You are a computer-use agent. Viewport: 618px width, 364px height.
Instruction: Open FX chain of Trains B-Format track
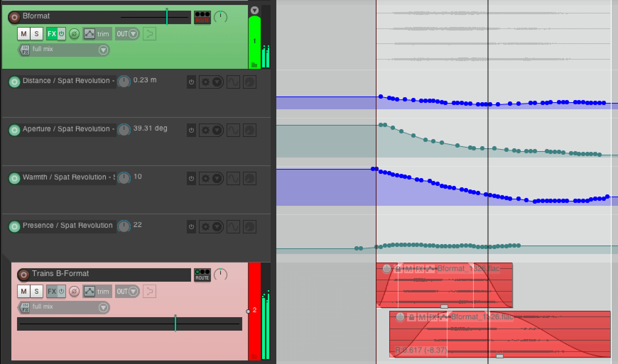tap(52, 291)
